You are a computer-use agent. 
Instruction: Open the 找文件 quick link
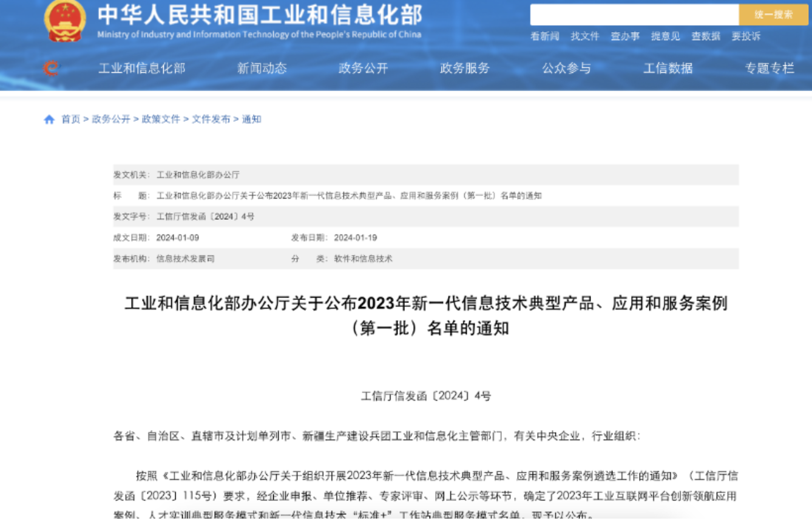tap(584, 36)
